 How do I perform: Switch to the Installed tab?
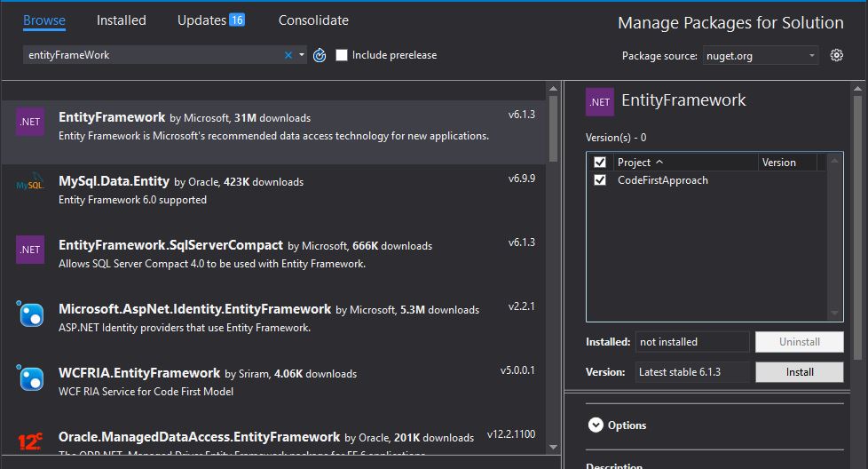pos(122,20)
